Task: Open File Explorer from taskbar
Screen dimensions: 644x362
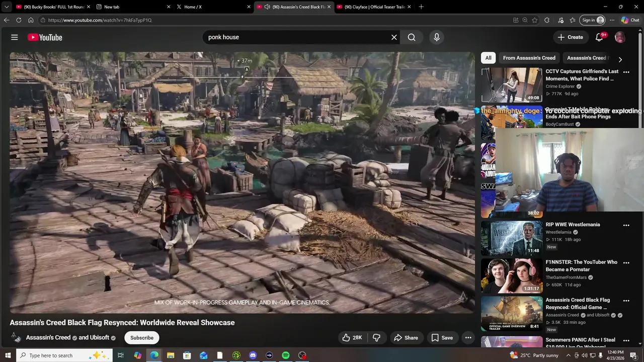Action: pyautogui.click(x=171, y=355)
